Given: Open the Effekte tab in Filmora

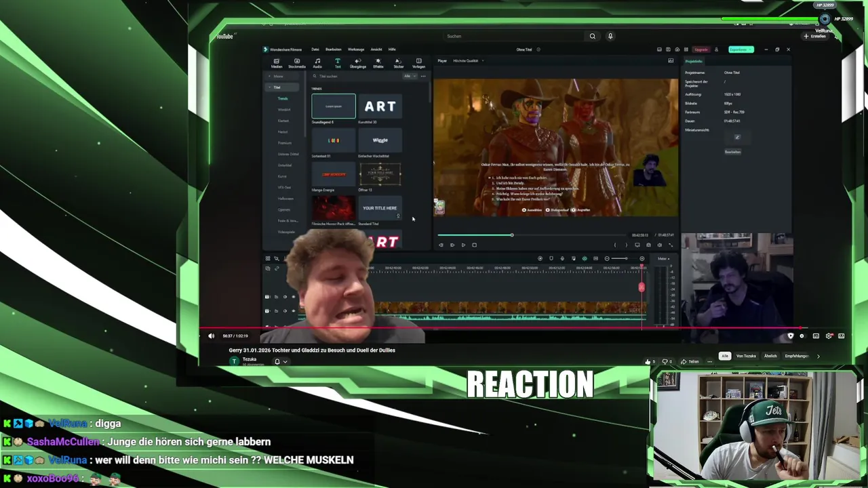Looking at the screenshot, I should 378,63.
